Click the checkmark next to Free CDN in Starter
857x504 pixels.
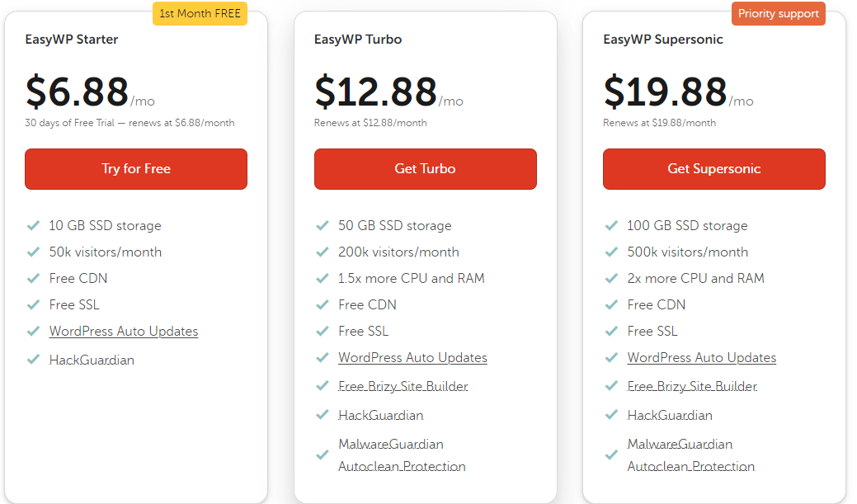click(33, 278)
